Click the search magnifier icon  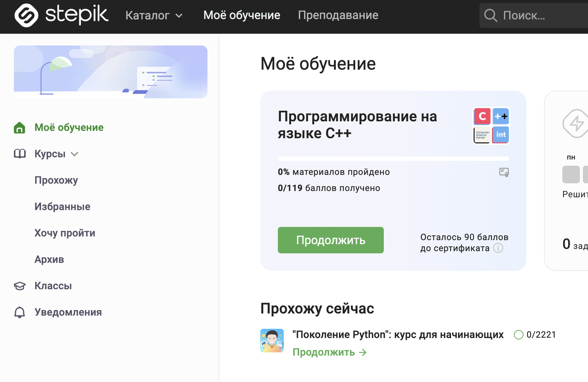tap(490, 15)
